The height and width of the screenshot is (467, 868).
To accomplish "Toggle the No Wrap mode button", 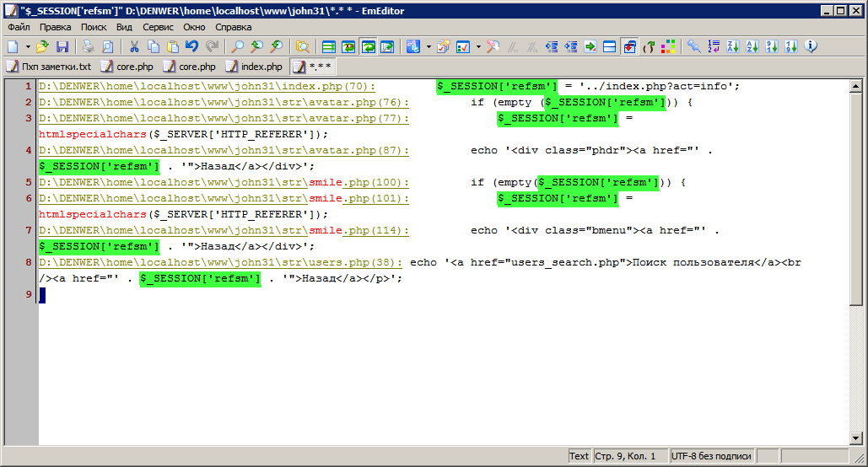I will pyautogui.click(x=329, y=46).
